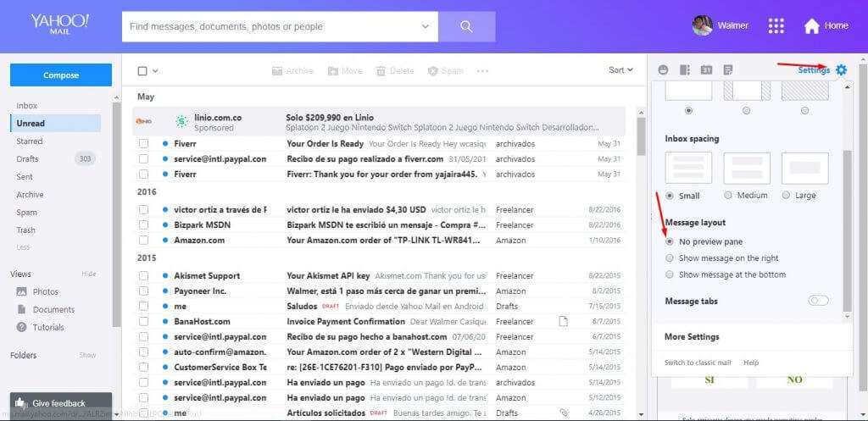Select No preview pane option
This screenshot has height=421, width=868.
click(670, 241)
